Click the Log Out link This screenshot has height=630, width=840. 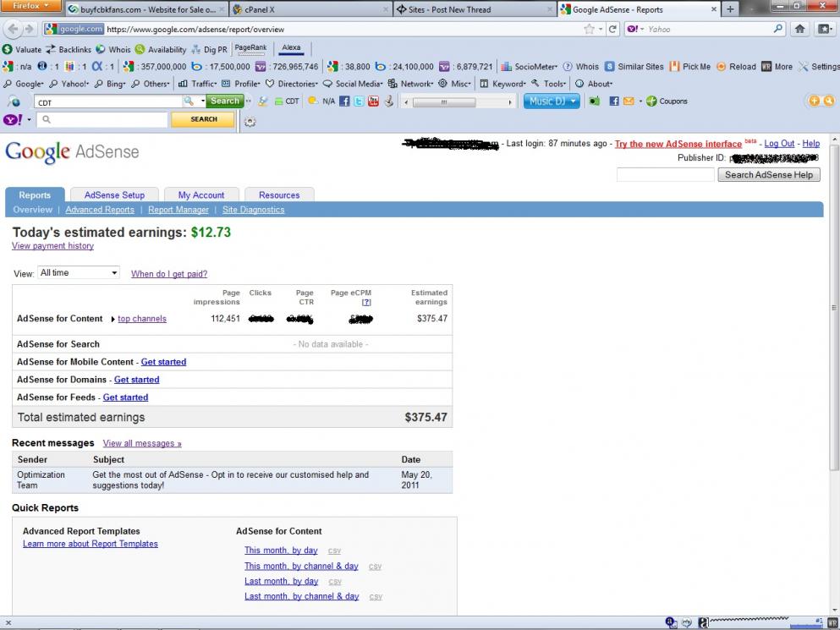(x=779, y=143)
